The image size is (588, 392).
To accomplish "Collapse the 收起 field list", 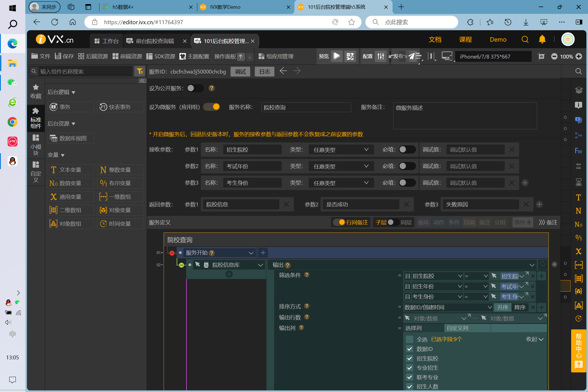I will (x=535, y=339).
